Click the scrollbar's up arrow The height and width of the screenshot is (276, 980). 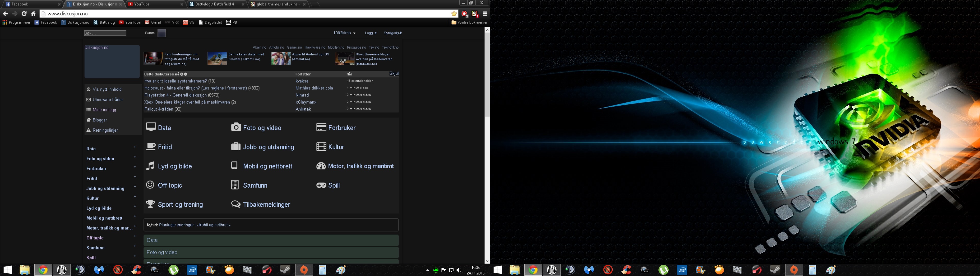click(x=487, y=30)
